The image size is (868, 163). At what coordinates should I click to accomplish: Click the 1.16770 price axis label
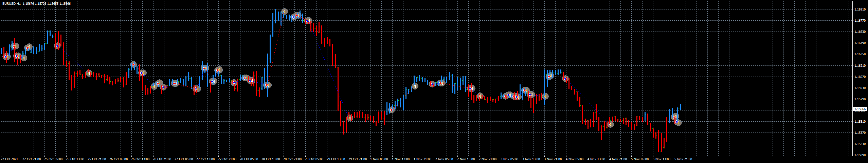(859, 21)
